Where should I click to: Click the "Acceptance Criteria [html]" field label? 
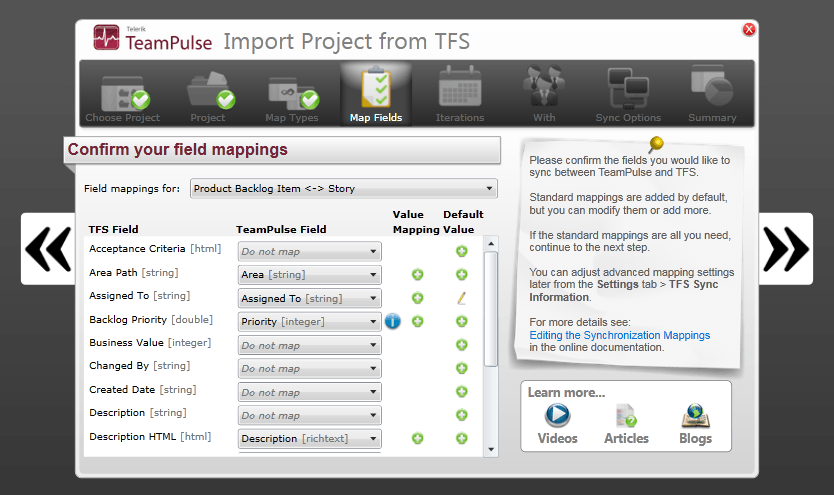155,248
